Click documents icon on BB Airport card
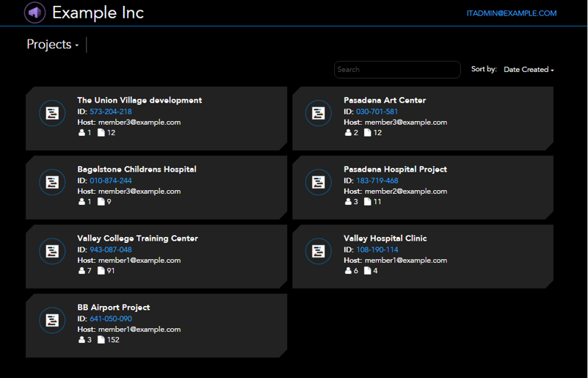Screen dimensions: 588x378 [101, 339]
